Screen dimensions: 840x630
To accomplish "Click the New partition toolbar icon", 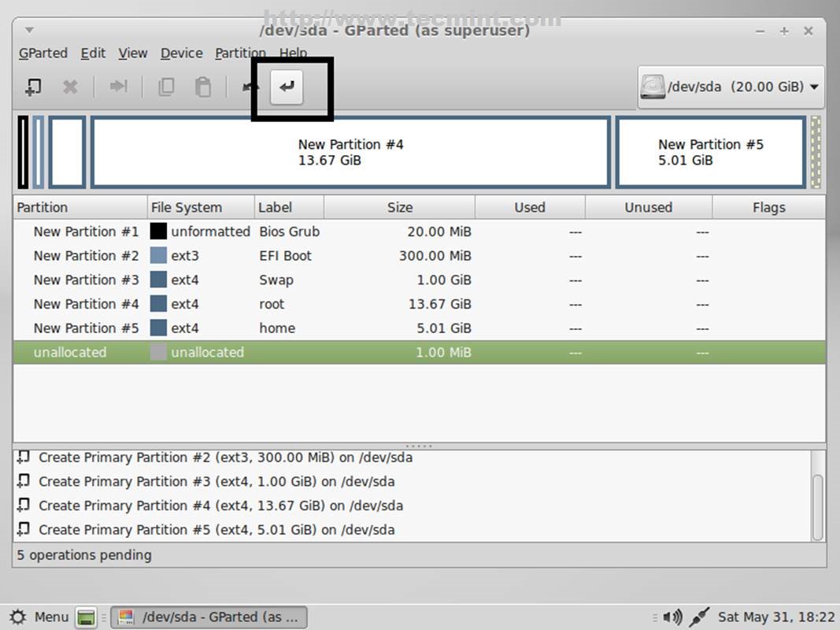I will click(x=33, y=87).
